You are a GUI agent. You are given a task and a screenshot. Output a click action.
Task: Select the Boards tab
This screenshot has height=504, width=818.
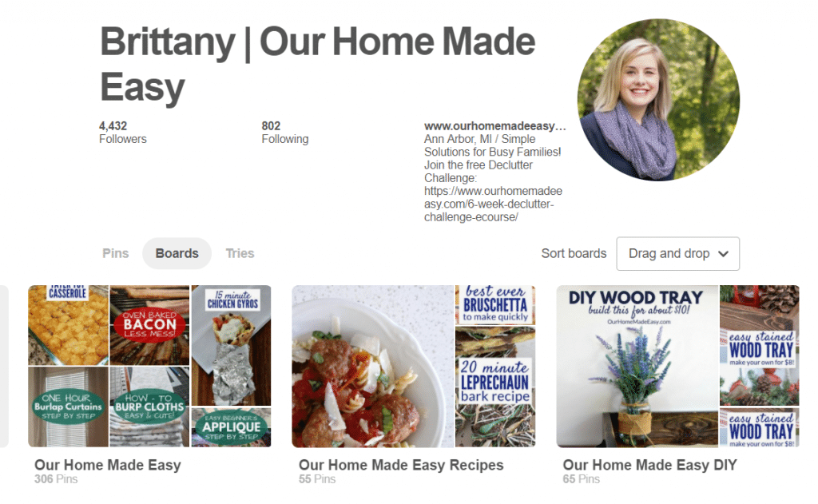[x=177, y=253]
